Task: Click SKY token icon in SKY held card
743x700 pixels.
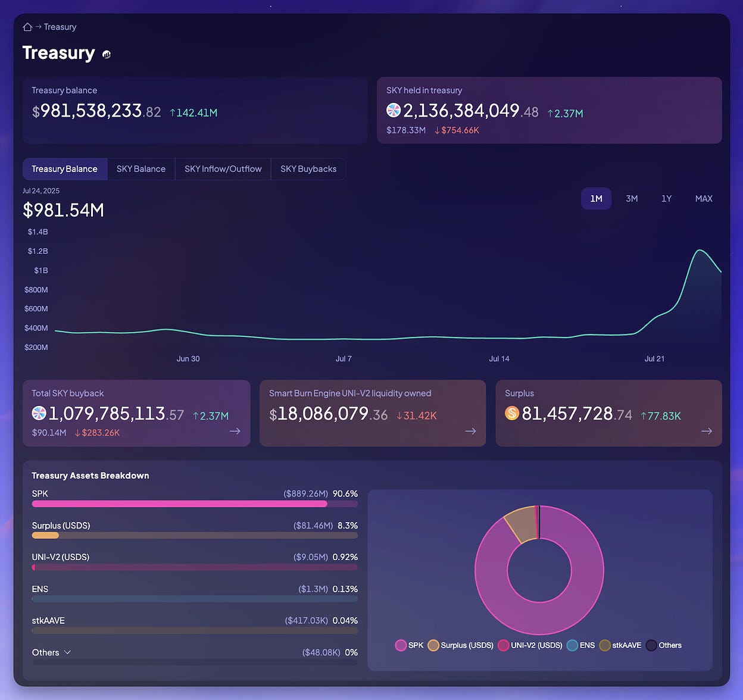Action: [394, 110]
